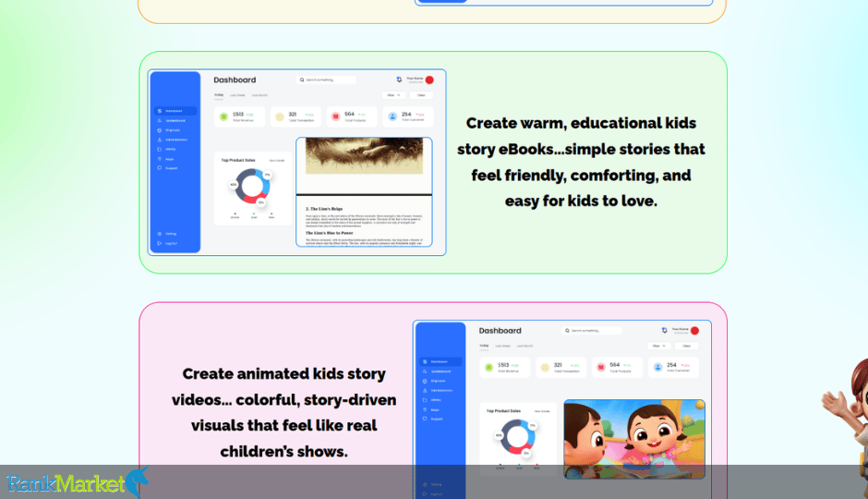Click green revenue icon in video mockup

pos(488,367)
